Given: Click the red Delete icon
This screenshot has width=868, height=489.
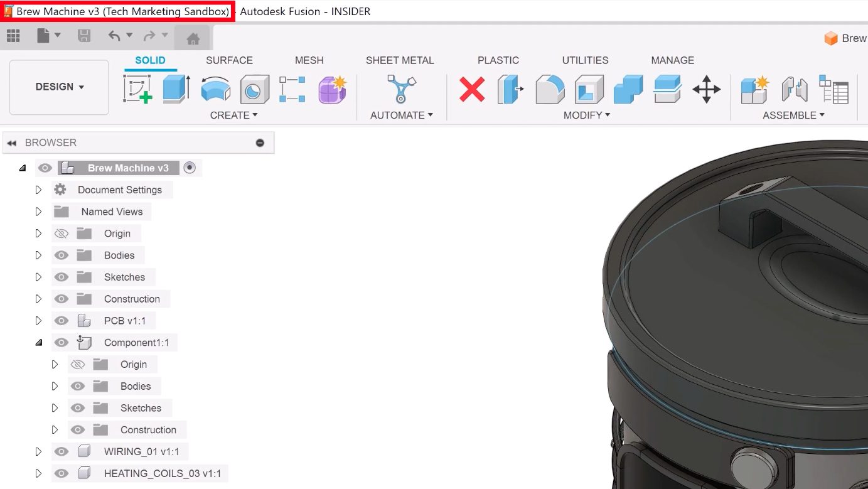Looking at the screenshot, I should [473, 89].
